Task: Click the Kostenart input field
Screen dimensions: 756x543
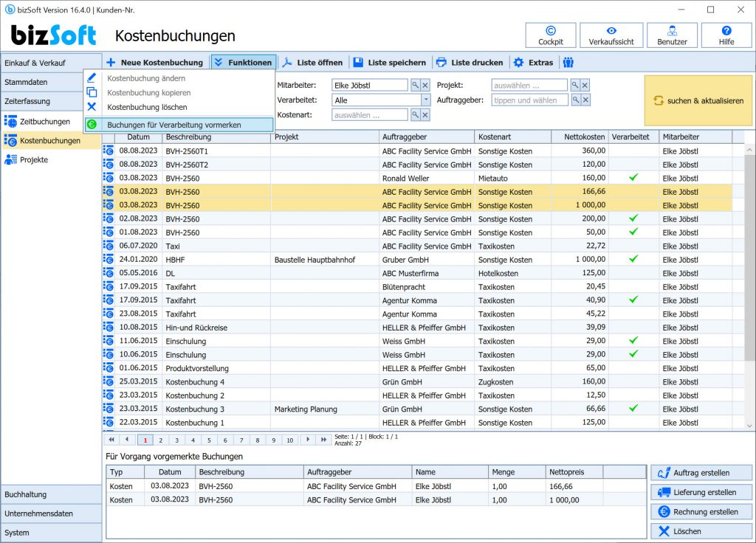Action: [x=370, y=114]
